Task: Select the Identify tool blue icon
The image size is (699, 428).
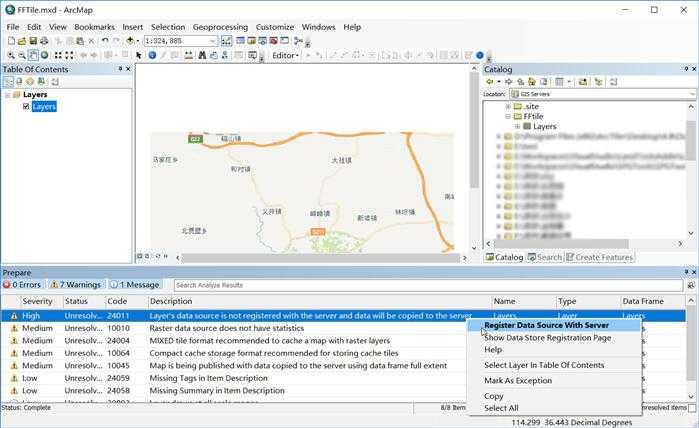Action: (x=152, y=55)
